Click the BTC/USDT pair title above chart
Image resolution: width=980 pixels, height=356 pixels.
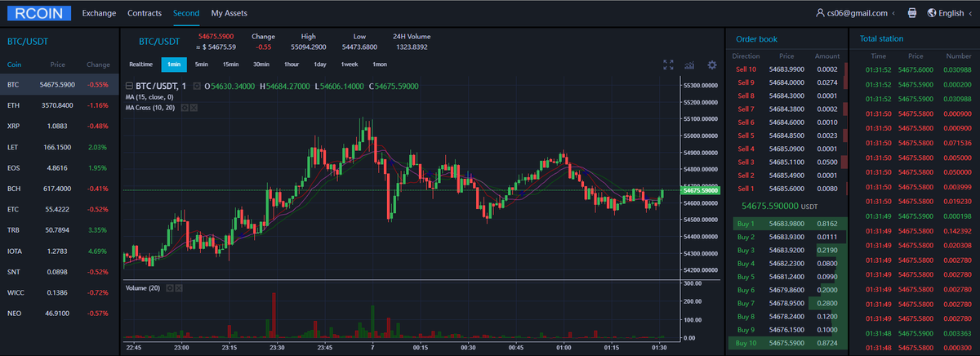[158, 41]
